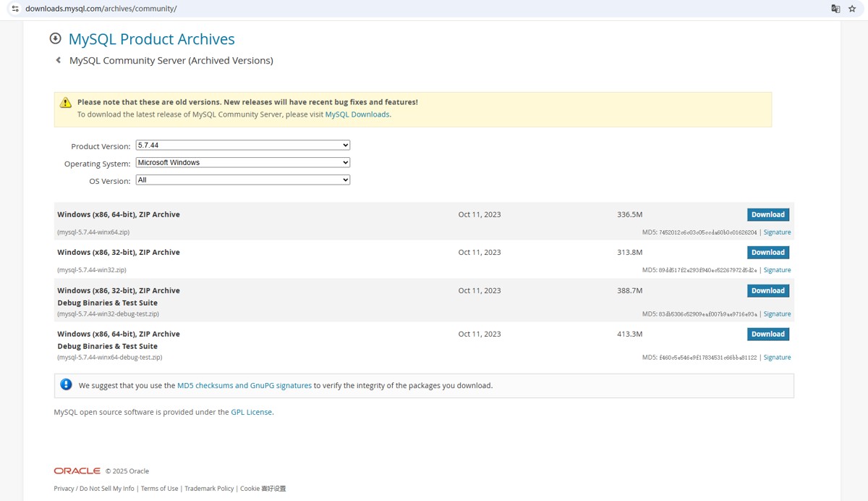Download Windows 64-bit ZIP Archive 336.5M
The width and height of the screenshot is (868, 501).
pos(768,214)
